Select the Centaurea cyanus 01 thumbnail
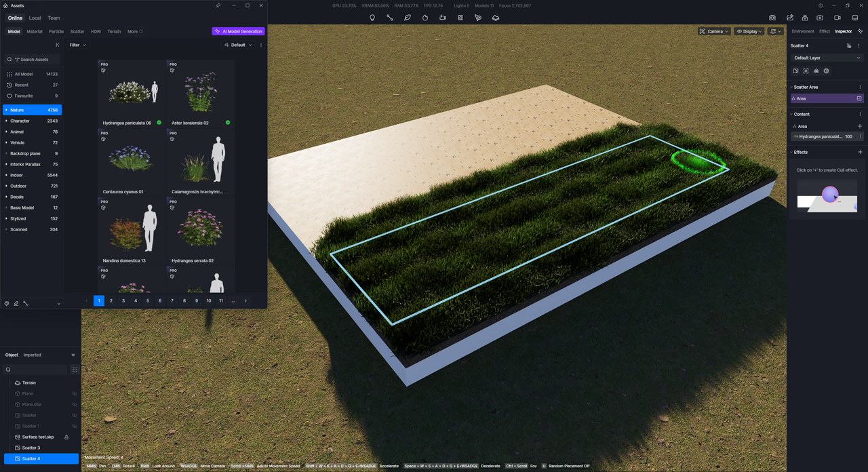Screen dimensions: 868x472 (x=132, y=157)
